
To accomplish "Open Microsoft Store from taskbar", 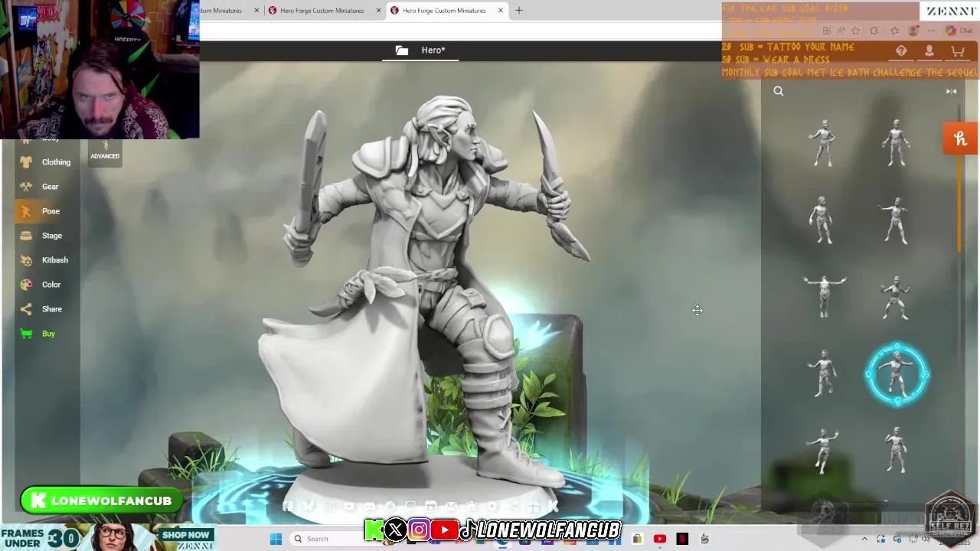I will click(637, 539).
